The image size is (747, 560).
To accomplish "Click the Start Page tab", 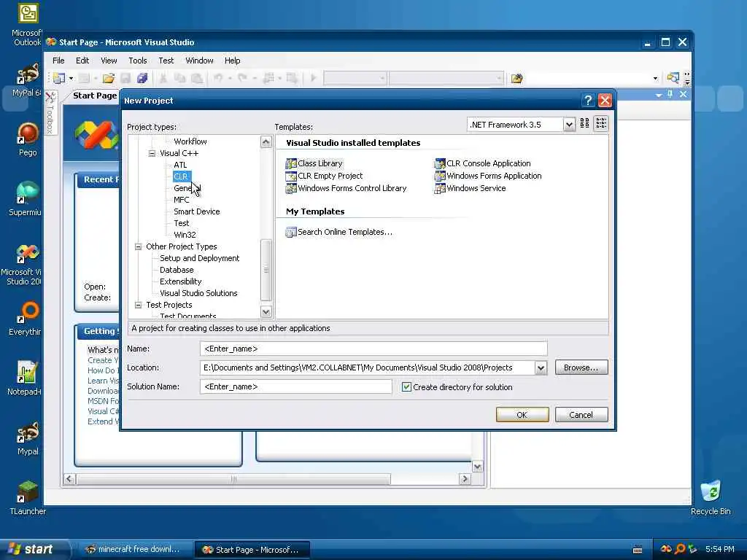I will point(94,96).
